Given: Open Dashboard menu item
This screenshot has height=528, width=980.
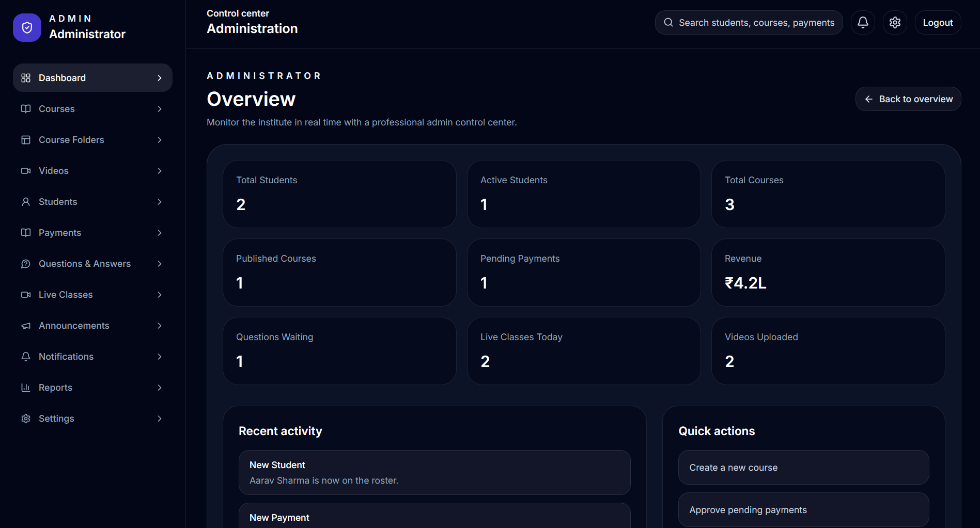Looking at the screenshot, I should coord(92,78).
